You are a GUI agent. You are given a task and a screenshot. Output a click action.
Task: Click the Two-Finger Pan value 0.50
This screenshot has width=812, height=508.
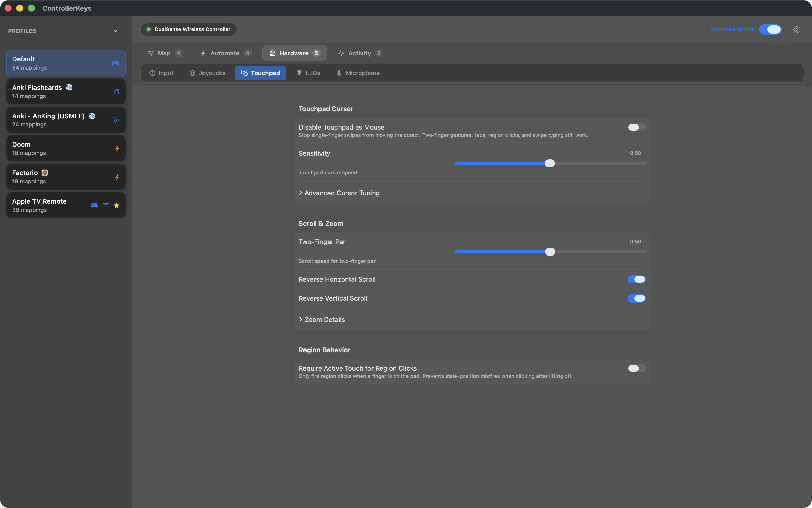pyautogui.click(x=635, y=242)
